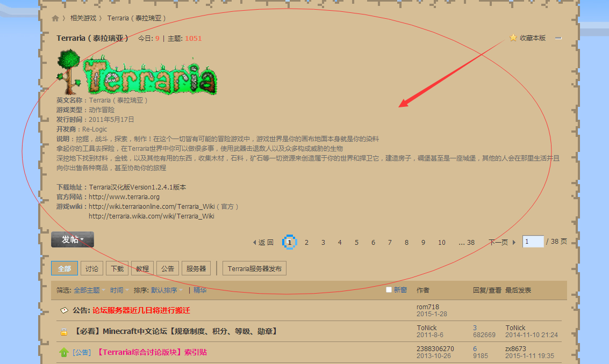Click the 返回 back link
The width and height of the screenshot is (609, 364).
click(x=266, y=243)
